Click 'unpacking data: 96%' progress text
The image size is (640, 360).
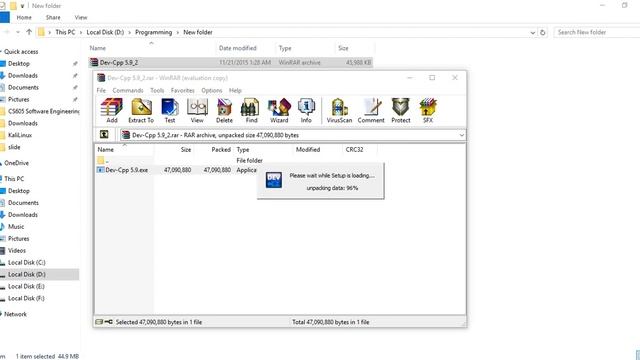[332, 188]
